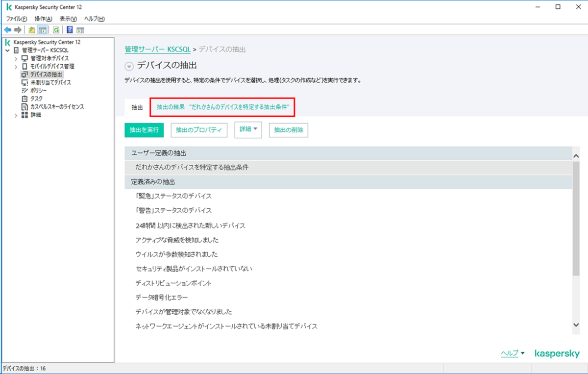588x374 pixels.
Task: Open the 詳細 dropdown button
Action: coord(248,130)
